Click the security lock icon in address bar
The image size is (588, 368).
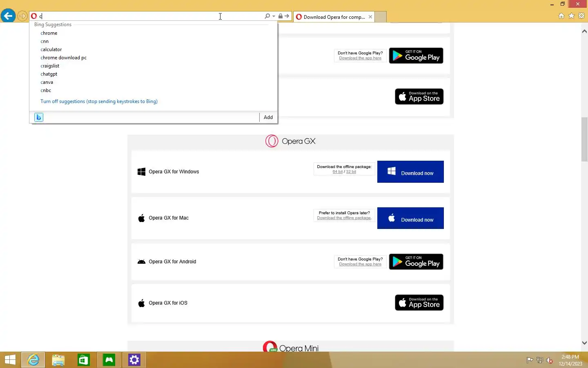point(281,16)
